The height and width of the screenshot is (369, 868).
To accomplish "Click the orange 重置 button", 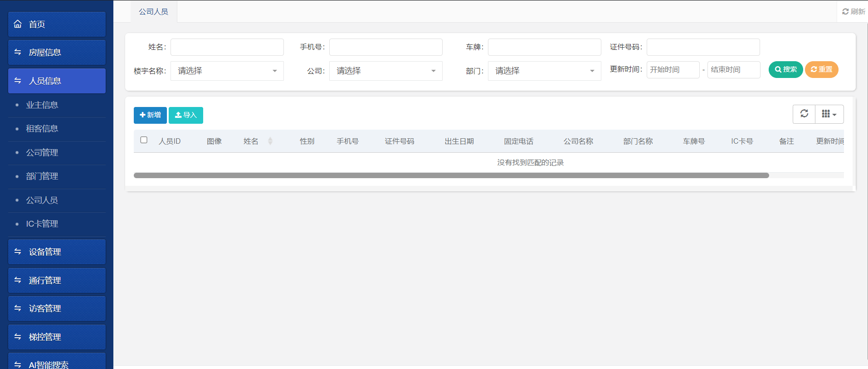I will [x=821, y=69].
